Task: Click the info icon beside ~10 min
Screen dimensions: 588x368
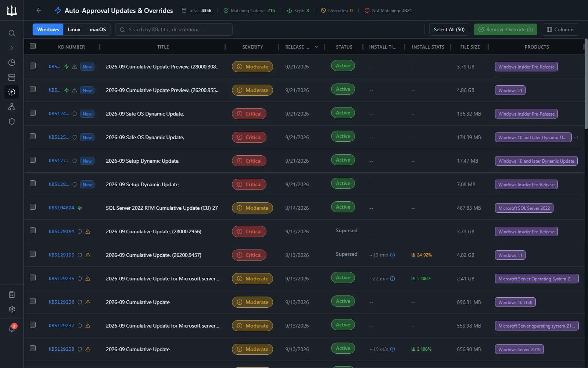Action: coord(392,349)
